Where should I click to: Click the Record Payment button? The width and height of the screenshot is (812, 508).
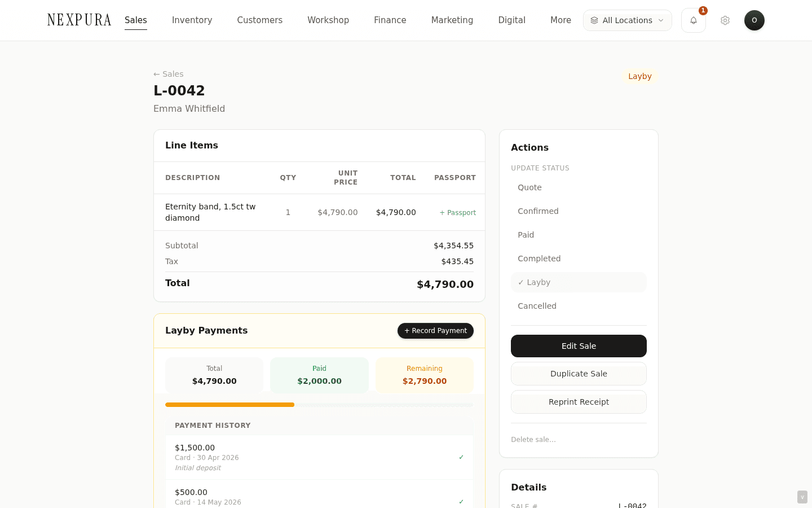[x=435, y=331]
